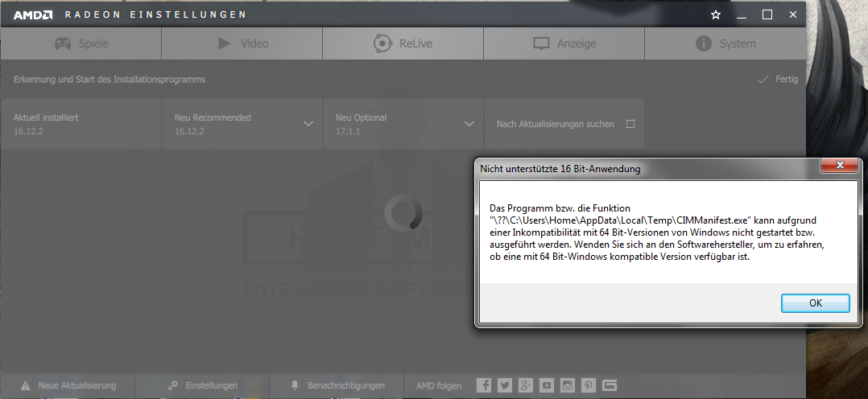Open the Video tab
The image size is (868, 399).
click(x=242, y=43)
